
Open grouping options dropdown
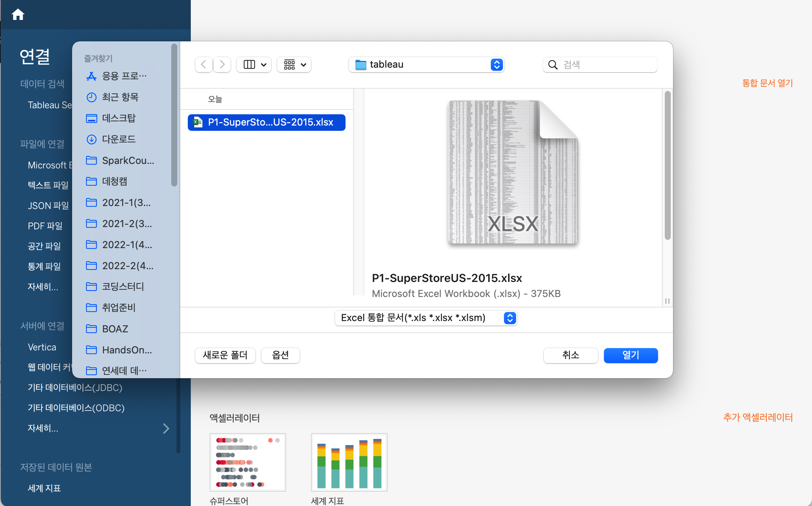coord(294,65)
